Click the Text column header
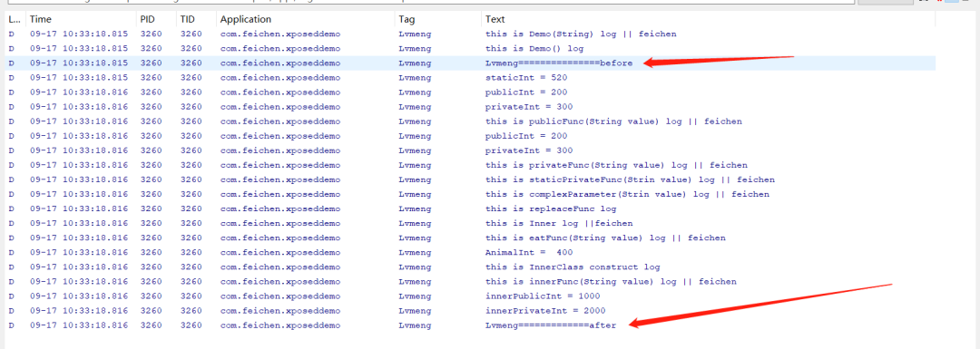 point(708,19)
